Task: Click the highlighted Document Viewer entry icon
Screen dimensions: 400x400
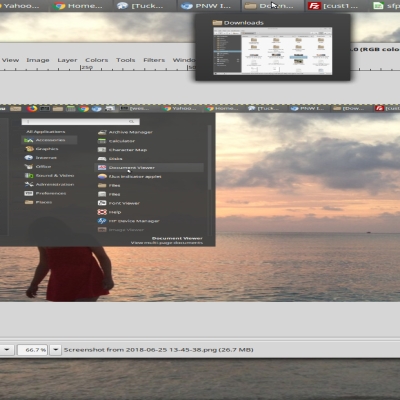Action: coord(102,168)
